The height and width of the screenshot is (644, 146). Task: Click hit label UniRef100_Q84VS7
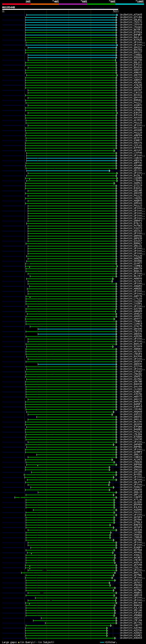coord(131,319)
